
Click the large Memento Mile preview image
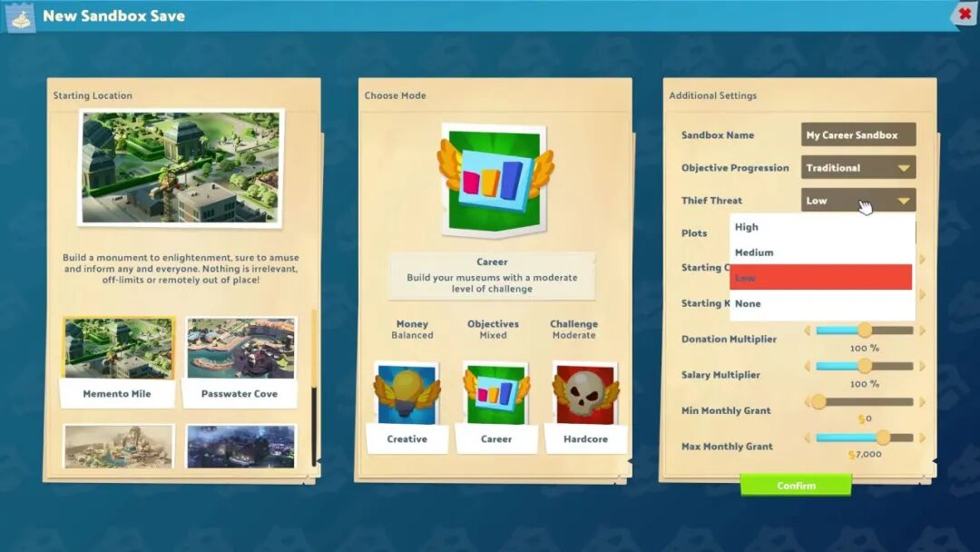181,168
